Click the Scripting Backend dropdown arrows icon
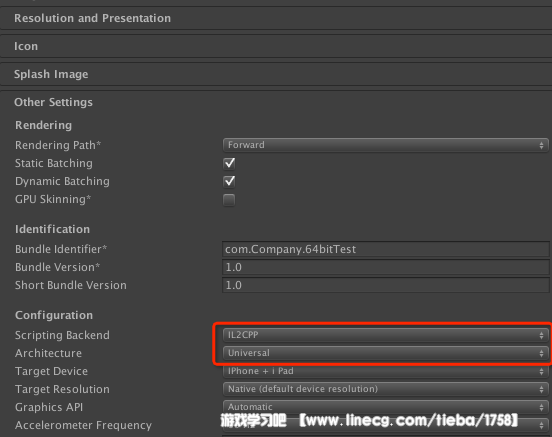Screen dimensions: 552x437 tap(541, 335)
